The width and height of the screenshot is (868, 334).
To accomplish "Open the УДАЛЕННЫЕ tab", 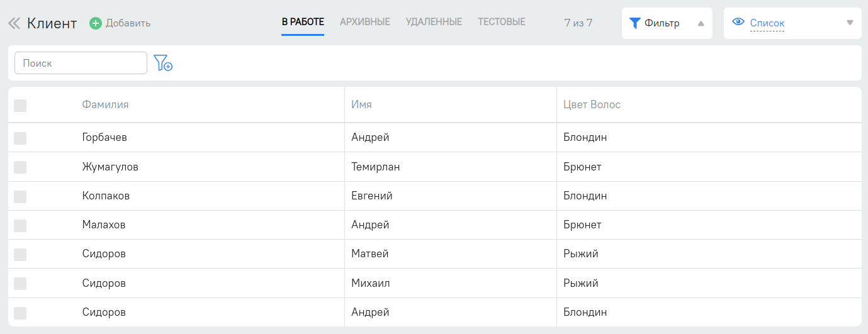I will click(x=434, y=22).
